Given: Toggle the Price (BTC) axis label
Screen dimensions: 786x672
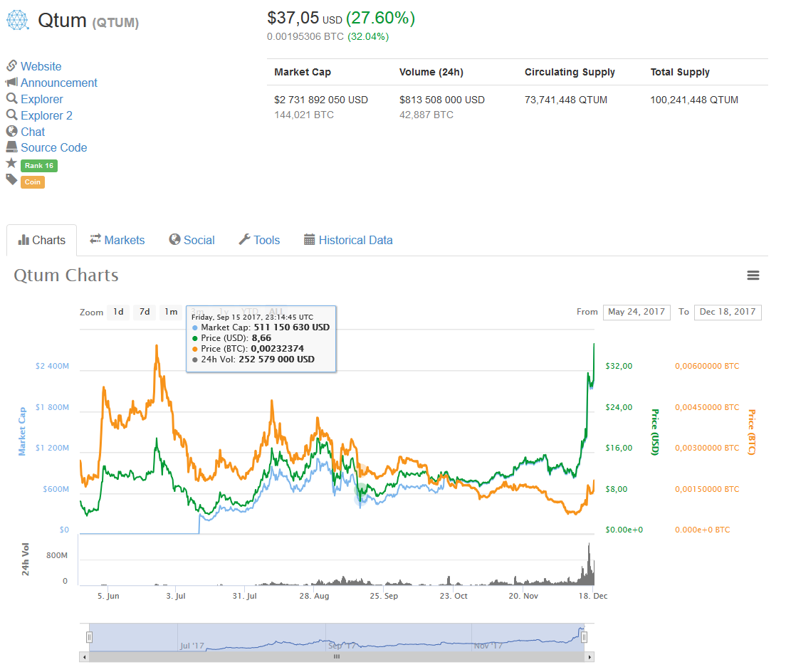Looking at the screenshot, I should coord(751,432).
